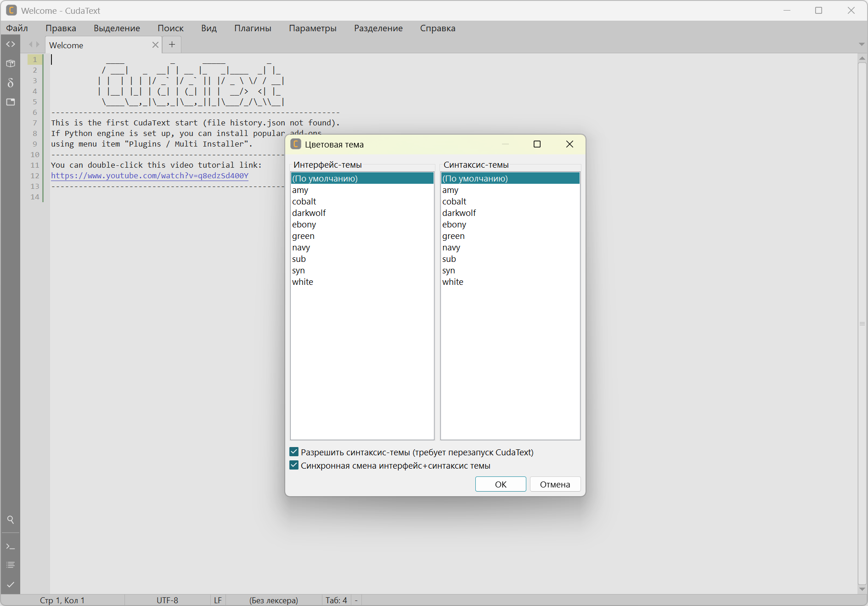Open the tabs dropdown arrow at right

(x=862, y=45)
